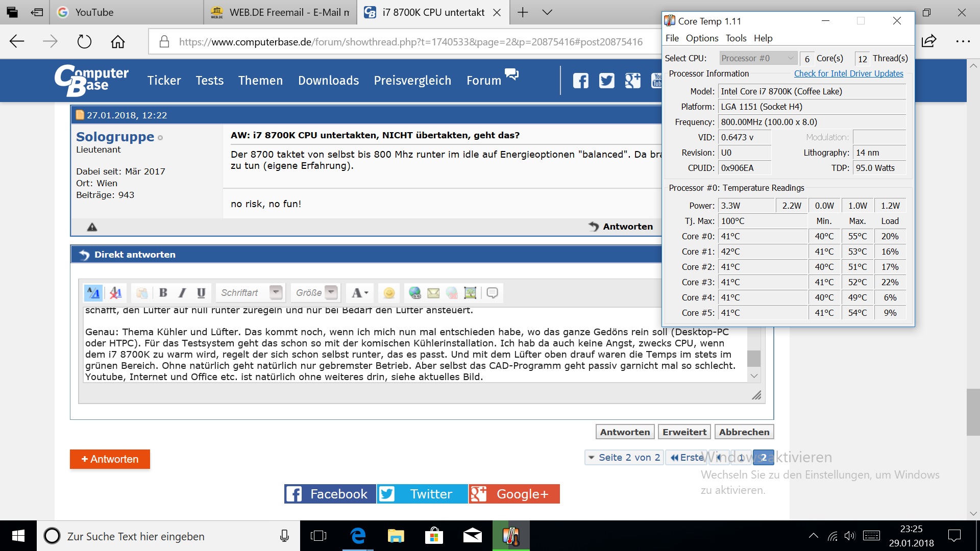Toggle underline formatting in reply editor
Screen dimensions: 980x551
coord(201,293)
